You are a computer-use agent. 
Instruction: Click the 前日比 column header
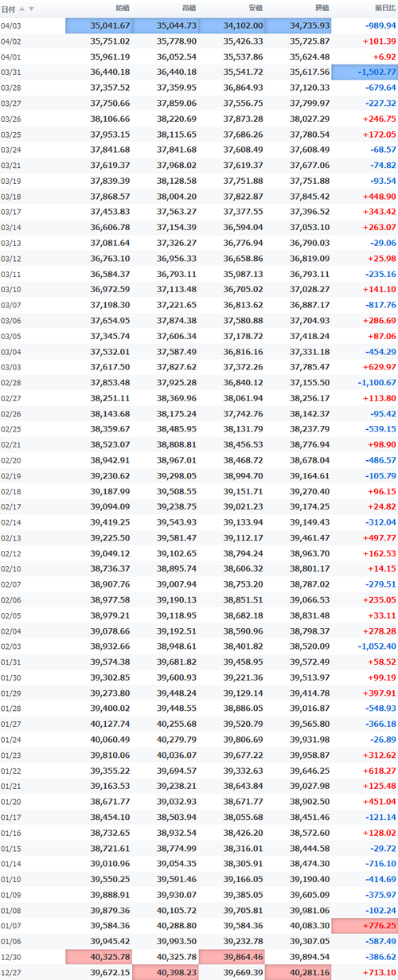tap(384, 9)
